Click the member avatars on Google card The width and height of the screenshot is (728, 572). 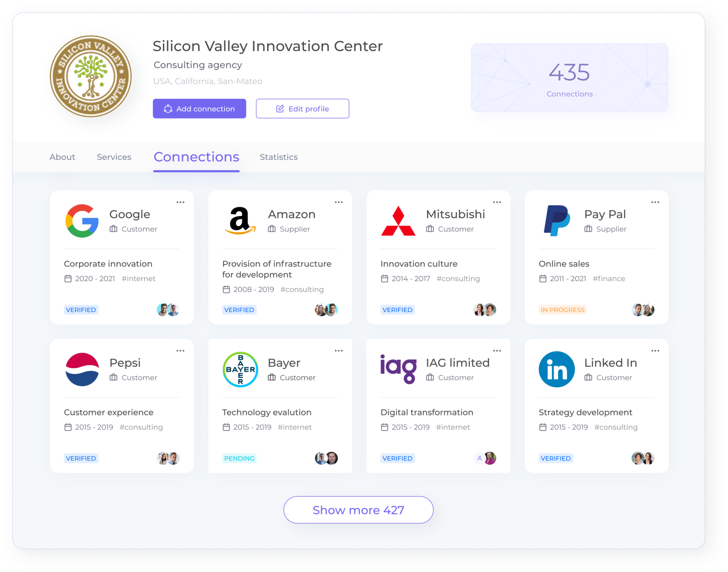[x=168, y=310]
